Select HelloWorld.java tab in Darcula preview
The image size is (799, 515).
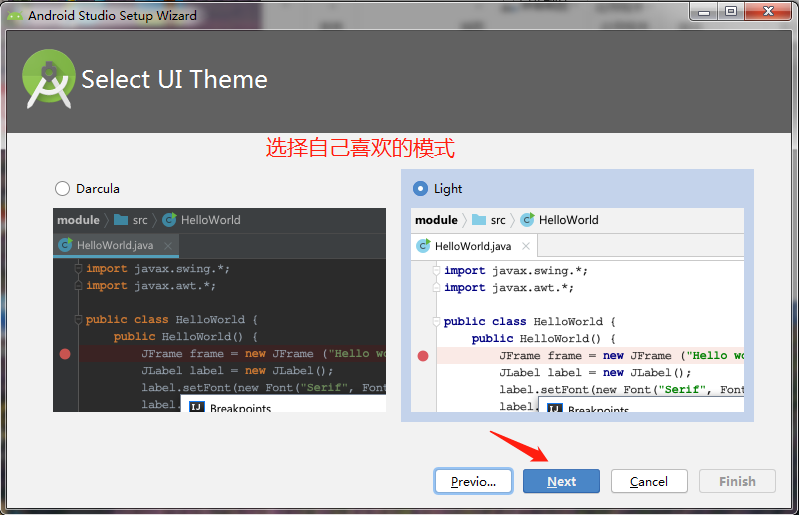coord(116,246)
